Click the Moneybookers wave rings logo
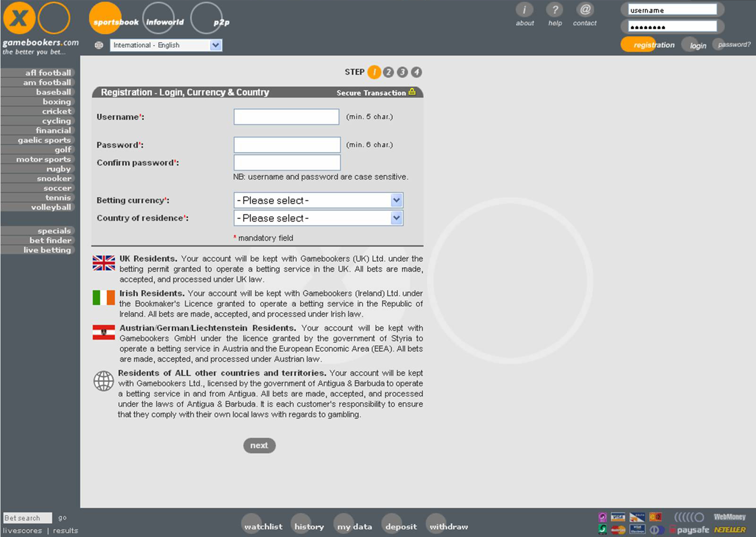This screenshot has height=537, width=756. (x=689, y=517)
